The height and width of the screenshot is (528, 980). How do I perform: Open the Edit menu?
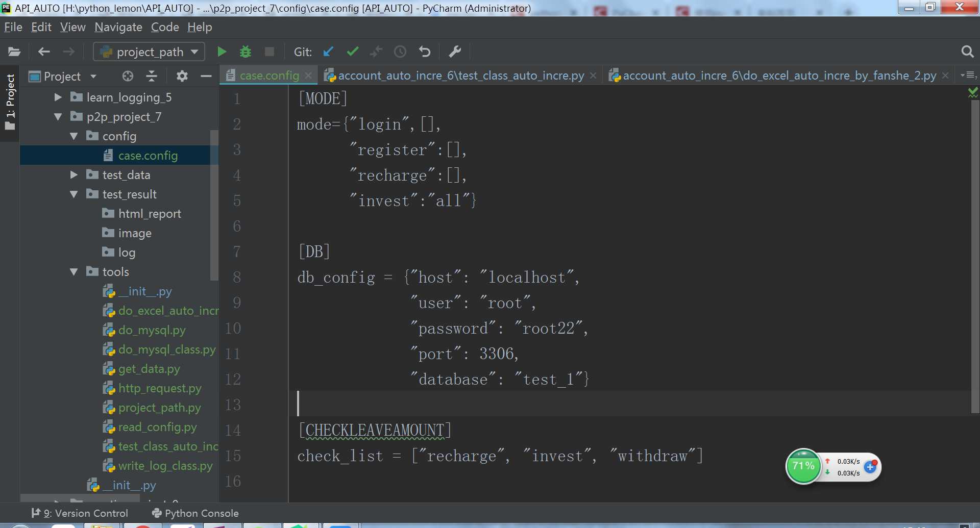coord(41,27)
